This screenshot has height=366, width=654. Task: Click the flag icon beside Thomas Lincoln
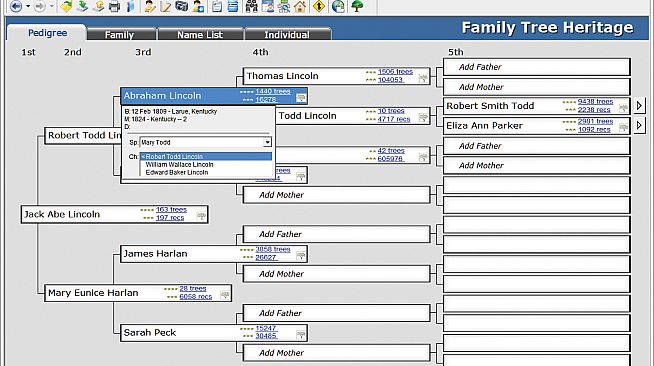[x=423, y=78]
